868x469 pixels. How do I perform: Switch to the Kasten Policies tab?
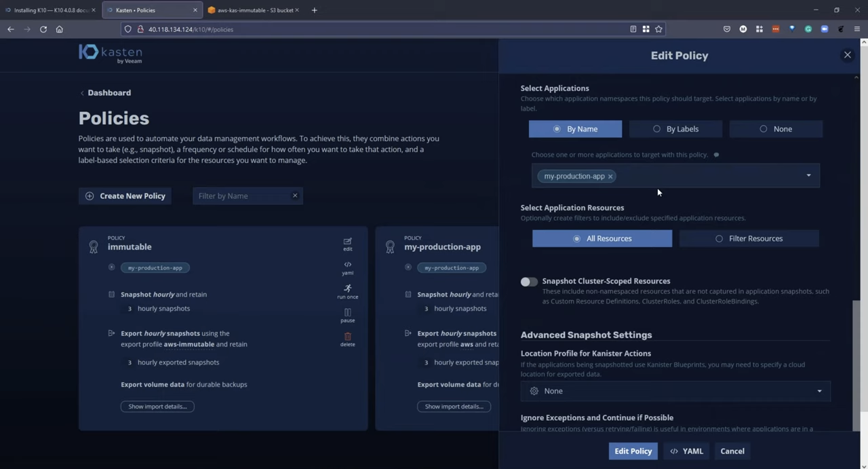pyautogui.click(x=153, y=10)
